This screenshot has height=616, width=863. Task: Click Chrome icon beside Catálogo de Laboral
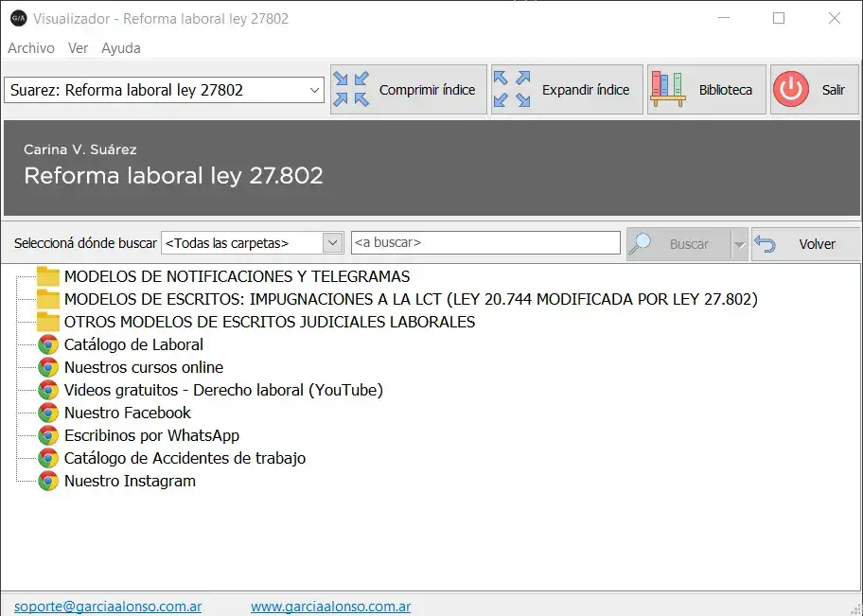[x=48, y=344]
